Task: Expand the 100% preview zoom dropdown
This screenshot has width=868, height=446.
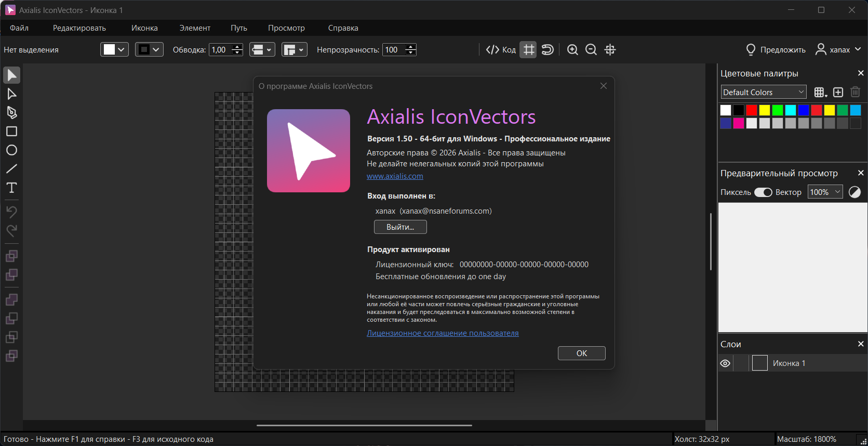Action: click(x=825, y=192)
